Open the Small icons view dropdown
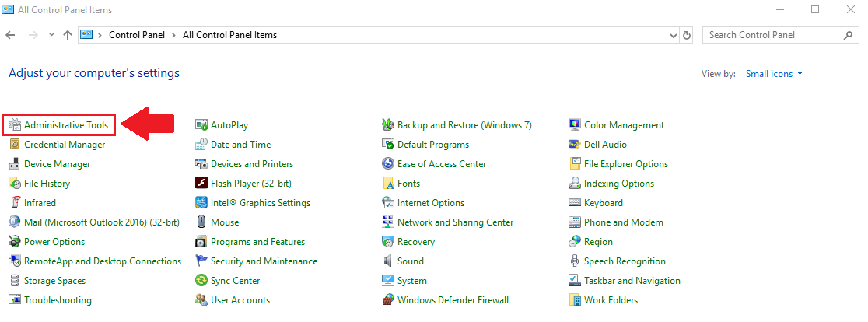Image resolution: width=868 pixels, height=322 pixels. click(x=775, y=74)
